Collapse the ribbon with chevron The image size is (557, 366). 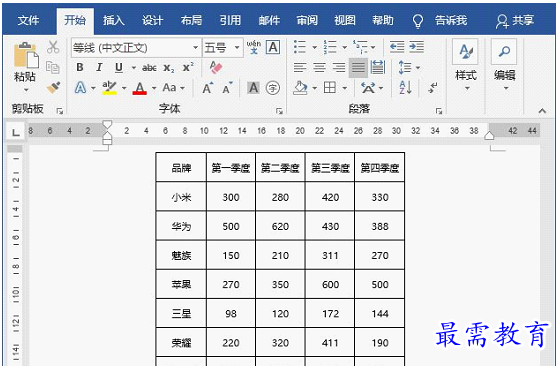point(542,111)
